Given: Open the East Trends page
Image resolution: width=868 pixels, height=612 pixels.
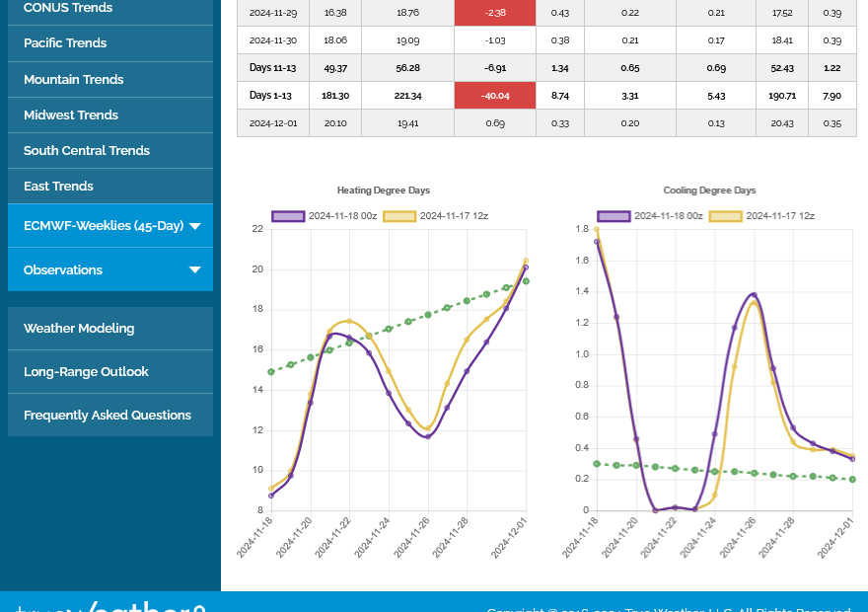Looking at the screenshot, I should 110,187.
